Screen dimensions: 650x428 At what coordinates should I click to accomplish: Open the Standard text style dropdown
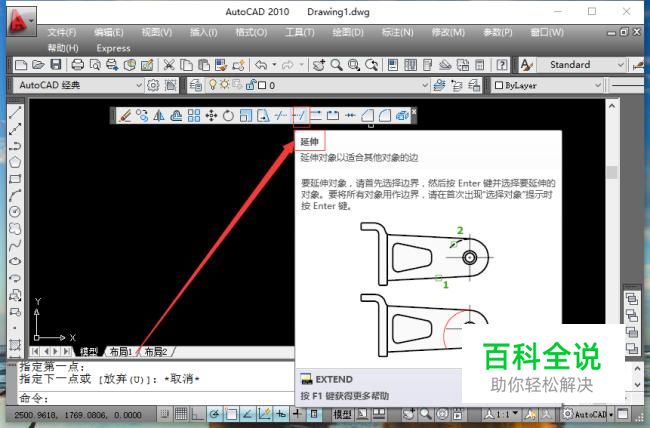coord(620,65)
